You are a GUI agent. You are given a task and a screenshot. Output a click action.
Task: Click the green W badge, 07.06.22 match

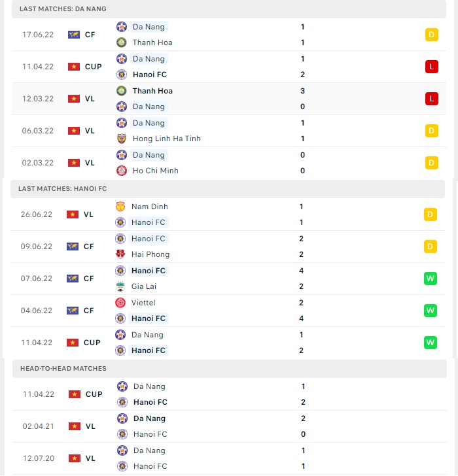click(x=431, y=279)
